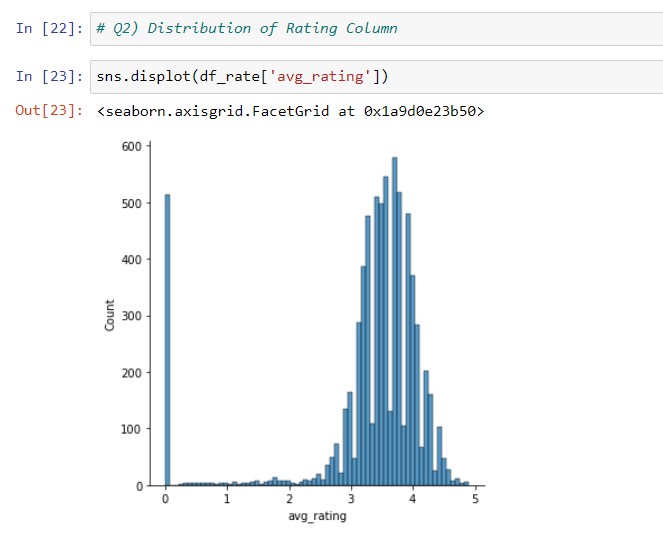This screenshot has width=663, height=548.
Task: Click the comment cell 'Distribution of Rating Column'
Action: click(x=376, y=29)
